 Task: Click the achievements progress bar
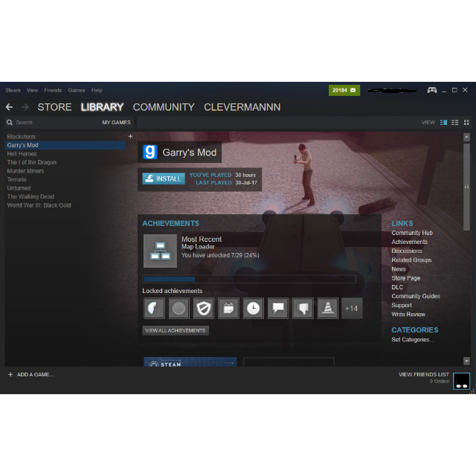(x=249, y=279)
